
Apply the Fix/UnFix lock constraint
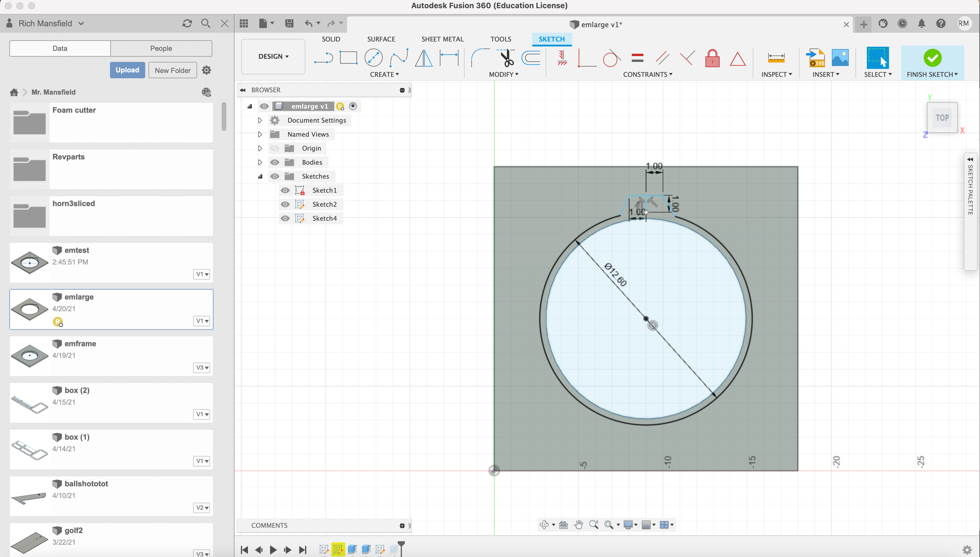click(712, 58)
